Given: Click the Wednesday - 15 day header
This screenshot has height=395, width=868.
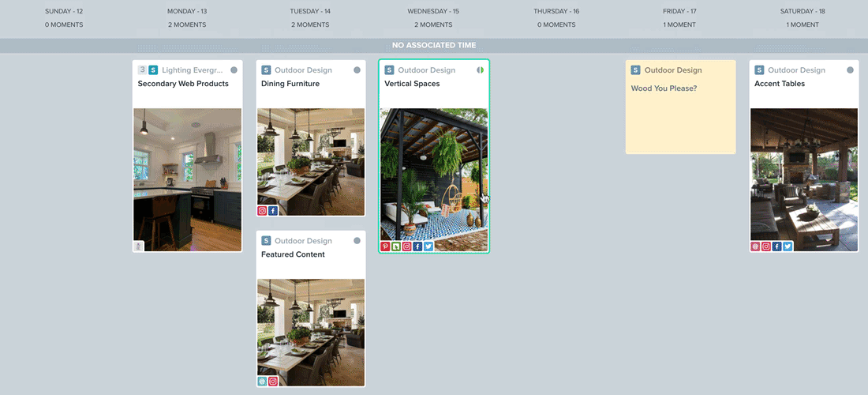Looking at the screenshot, I should click(433, 11).
